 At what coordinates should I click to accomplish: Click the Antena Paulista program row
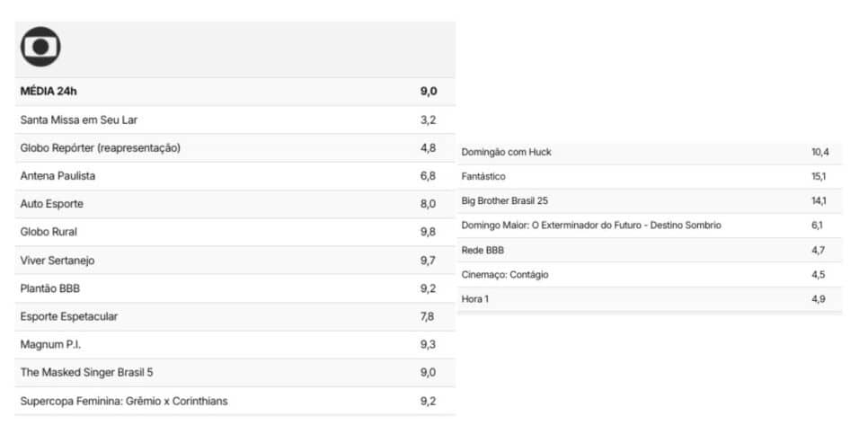point(235,176)
